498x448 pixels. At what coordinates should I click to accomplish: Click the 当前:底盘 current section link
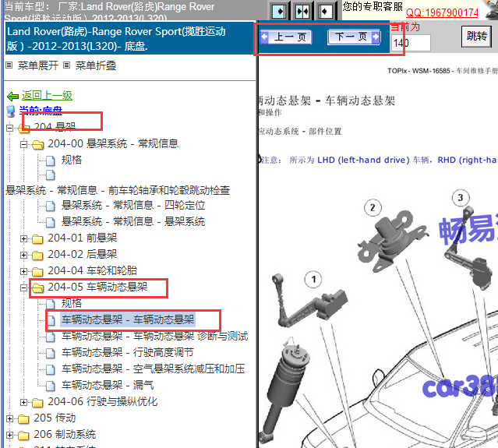pyautogui.click(x=41, y=111)
